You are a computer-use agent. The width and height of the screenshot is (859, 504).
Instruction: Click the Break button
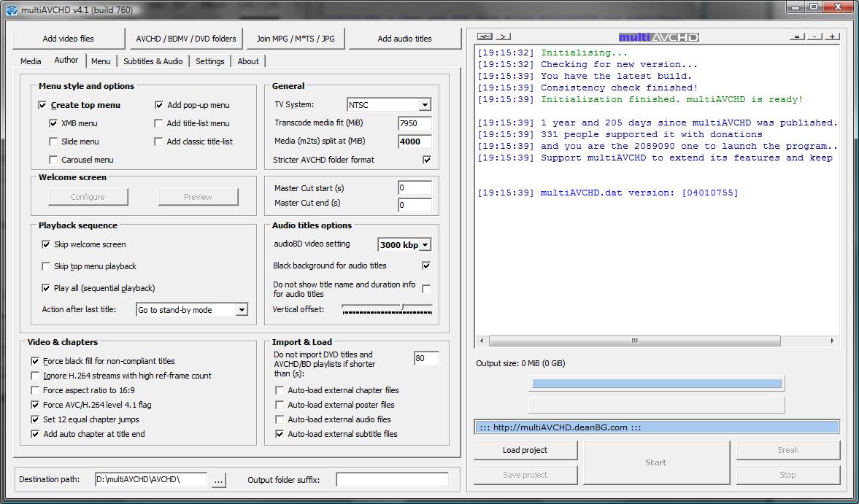[x=787, y=450]
